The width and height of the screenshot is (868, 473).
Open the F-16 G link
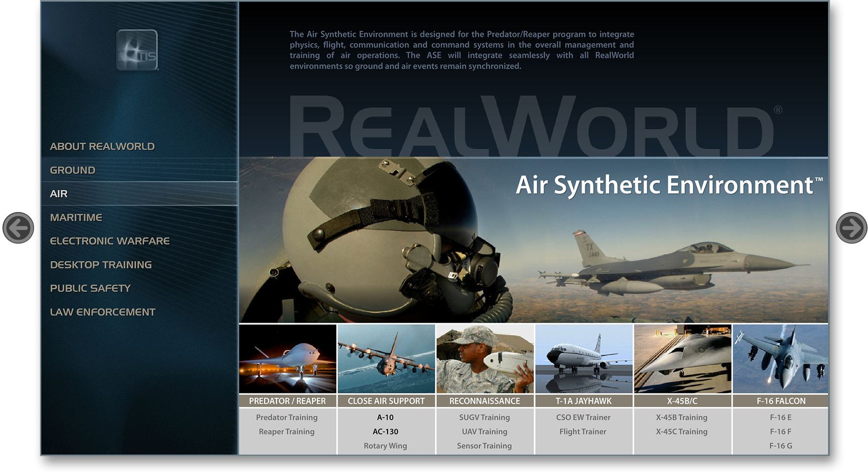[781, 446]
